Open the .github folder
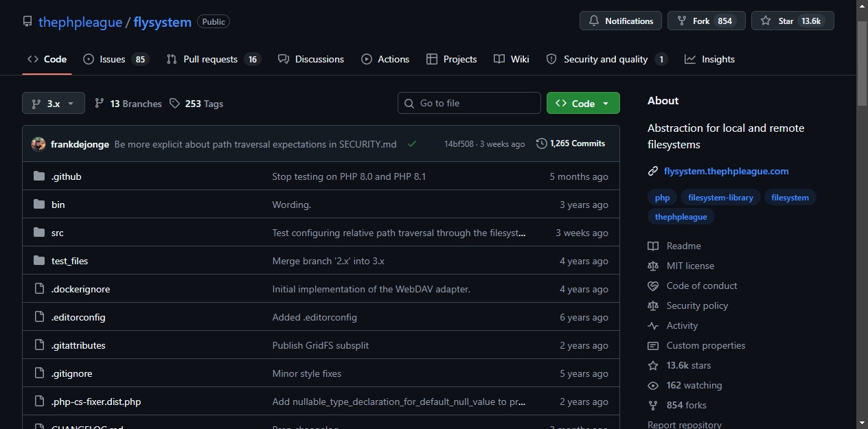868x429 pixels. click(66, 176)
